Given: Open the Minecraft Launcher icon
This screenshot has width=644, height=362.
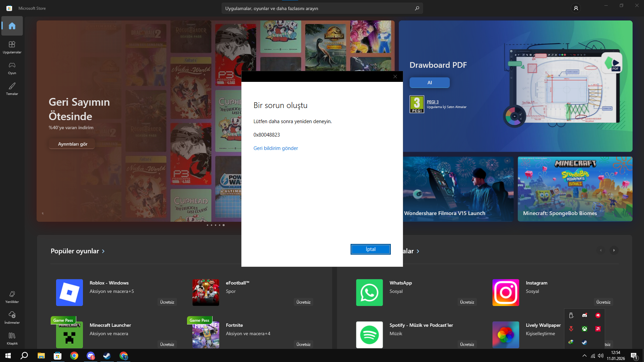Looking at the screenshot, I should click(x=70, y=335).
